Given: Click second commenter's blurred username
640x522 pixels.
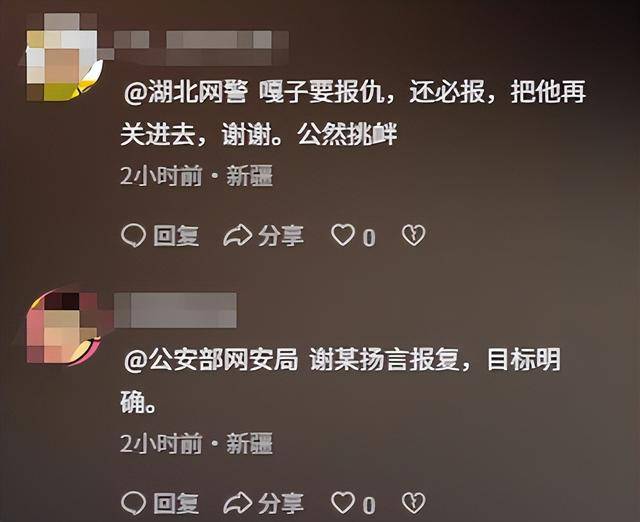Looking at the screenshot, I should 175,310.
